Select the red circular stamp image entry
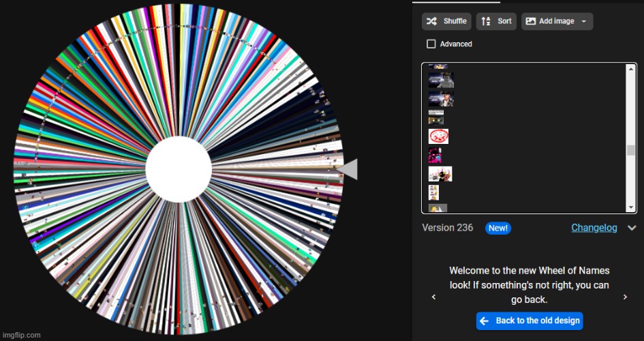 [438, 136]
